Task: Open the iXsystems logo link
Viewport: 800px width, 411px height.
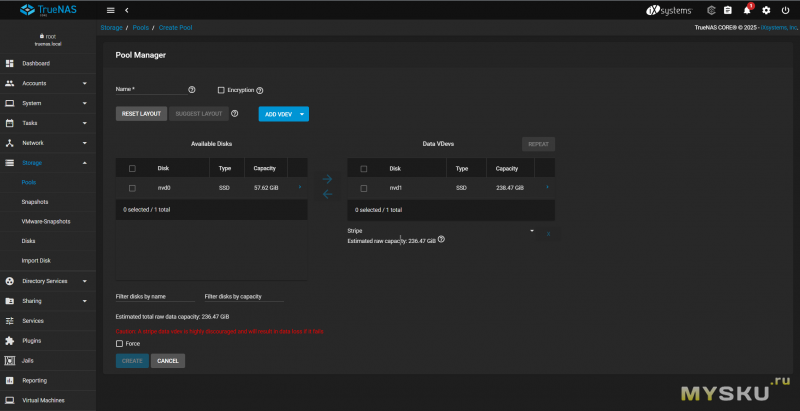Action: 669,10
